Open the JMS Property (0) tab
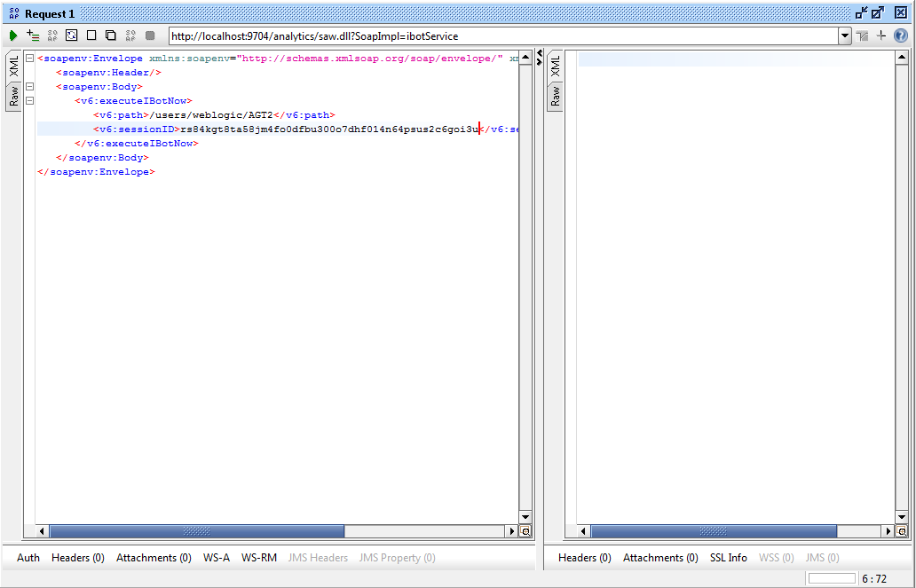This screenshot has height=588, width=916. (398, 558)
